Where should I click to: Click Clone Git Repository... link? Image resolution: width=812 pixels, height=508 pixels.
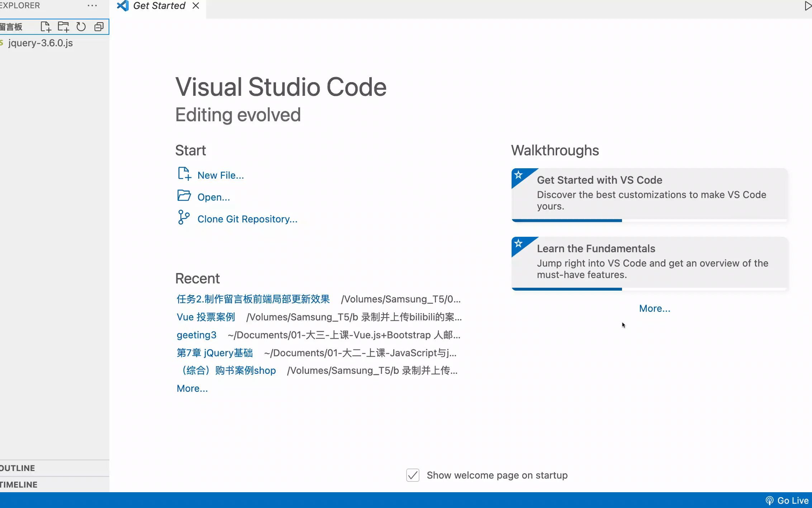click(x=247, y=219)
